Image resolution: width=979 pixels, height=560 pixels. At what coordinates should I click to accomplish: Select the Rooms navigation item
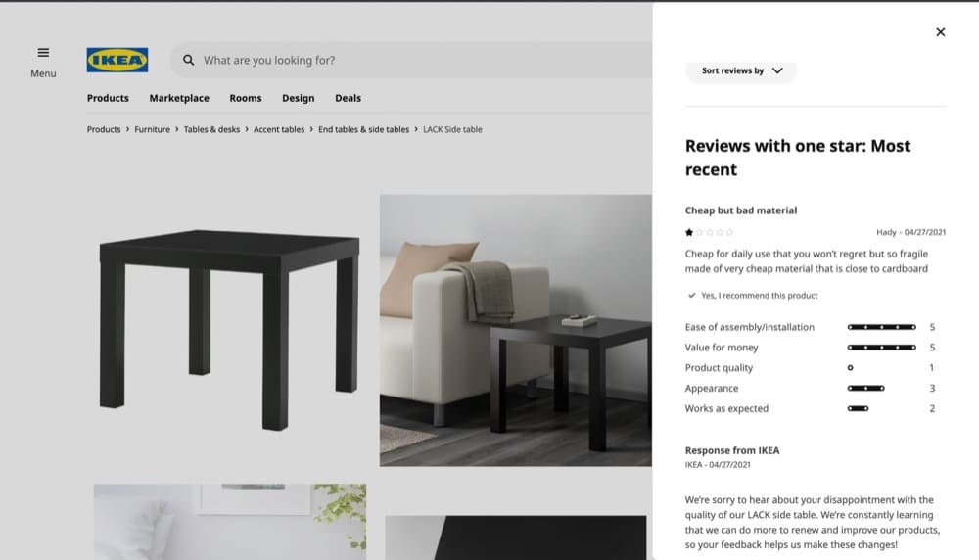pyautogui.click(x=246, y=98)
